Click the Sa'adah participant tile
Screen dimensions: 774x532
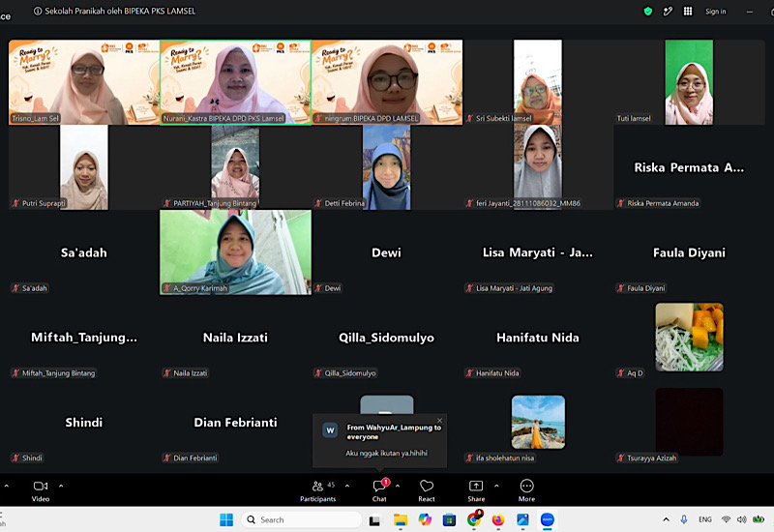click(84, 252)
